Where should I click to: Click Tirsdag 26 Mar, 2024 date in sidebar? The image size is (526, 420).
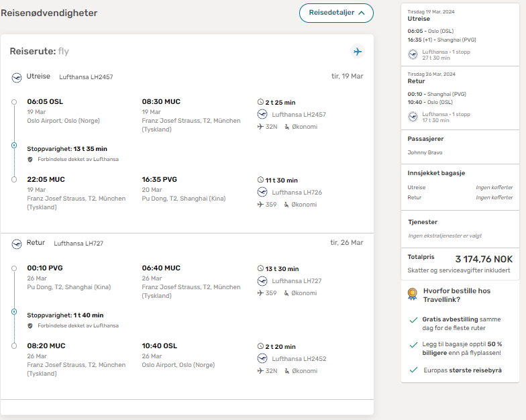point(431,74)
